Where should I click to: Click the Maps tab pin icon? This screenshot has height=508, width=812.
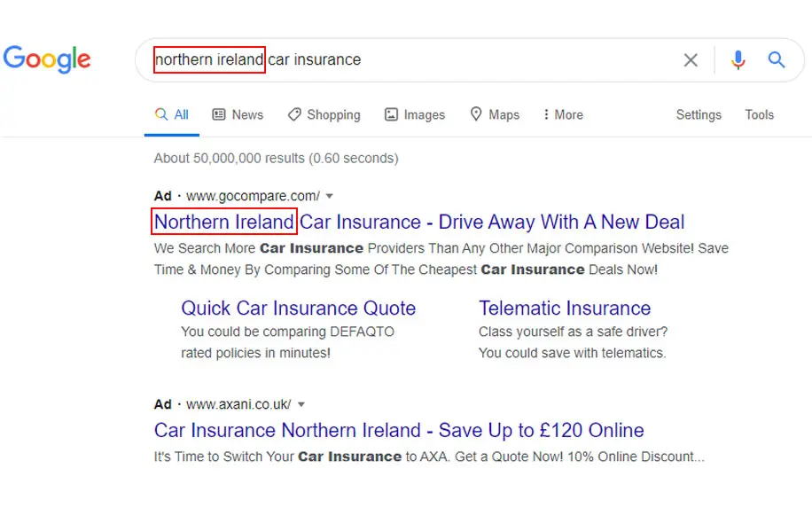(x=476, y=114)
